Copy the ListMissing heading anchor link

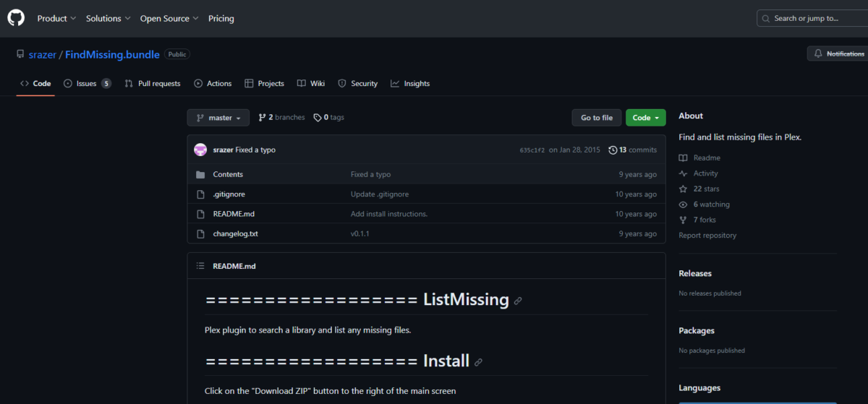point(518,301)
